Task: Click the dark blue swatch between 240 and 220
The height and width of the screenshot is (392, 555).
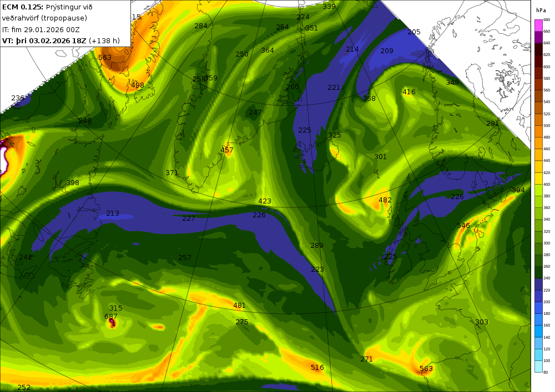Action: click(x=538, y=284)
